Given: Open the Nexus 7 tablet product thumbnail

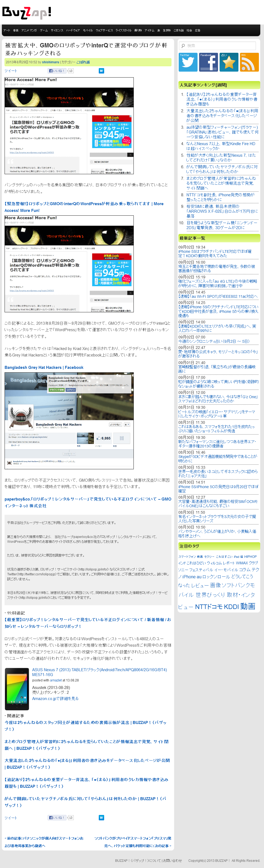Looking at the screenshot, I should (x=17, y=689).
